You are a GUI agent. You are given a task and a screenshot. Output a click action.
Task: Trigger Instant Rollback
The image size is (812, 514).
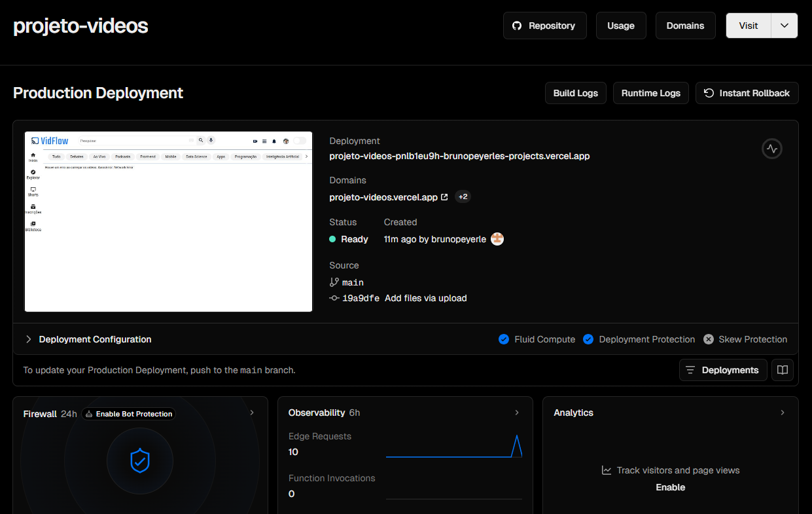point(747,93)
